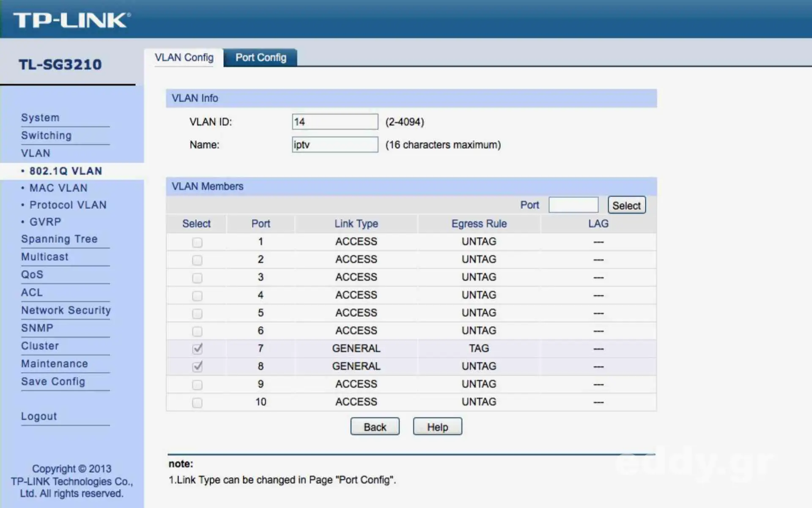The width and height of the screenshot is (812, 508).
Task: Expand the VLAN sidebar menu
Action: pos(36,153)
